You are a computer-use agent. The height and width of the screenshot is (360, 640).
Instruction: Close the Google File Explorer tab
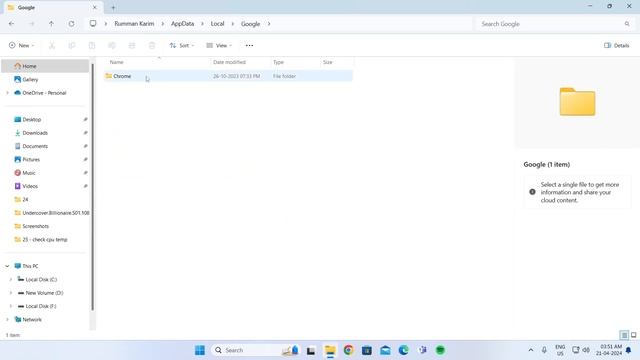coord(95,7)
